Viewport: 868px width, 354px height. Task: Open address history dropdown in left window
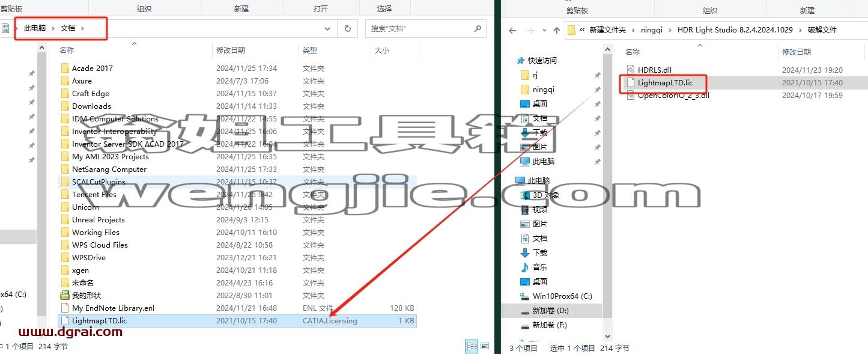coord(327,28)
